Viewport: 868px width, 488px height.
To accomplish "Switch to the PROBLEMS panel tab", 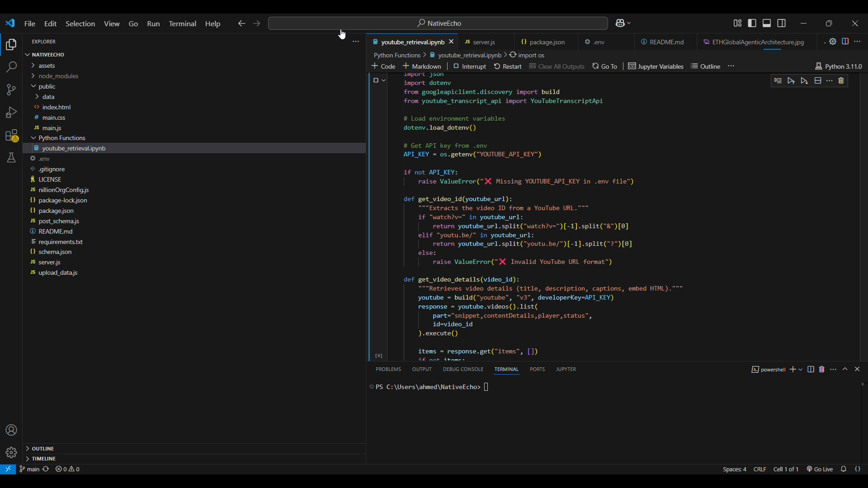I will 388,370.
